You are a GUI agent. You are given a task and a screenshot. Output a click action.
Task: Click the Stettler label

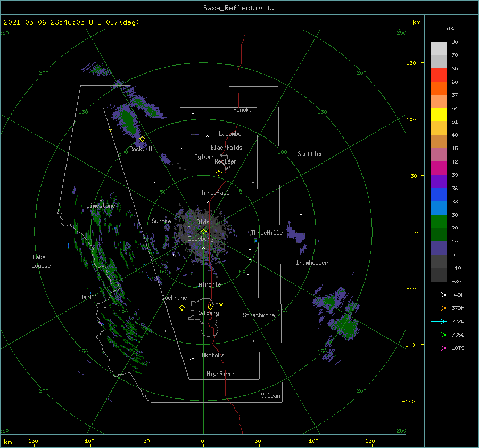coord(310,154)
